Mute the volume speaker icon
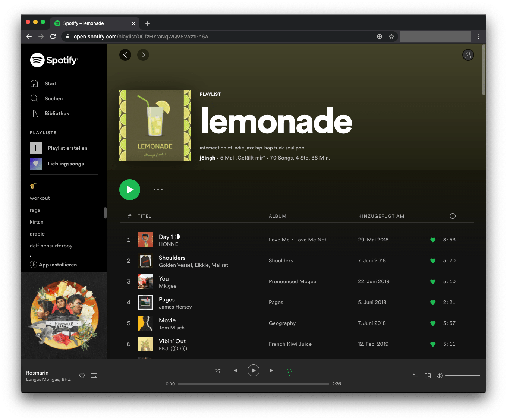The height and width of the screenshot is (420, 507). point(440,376)
